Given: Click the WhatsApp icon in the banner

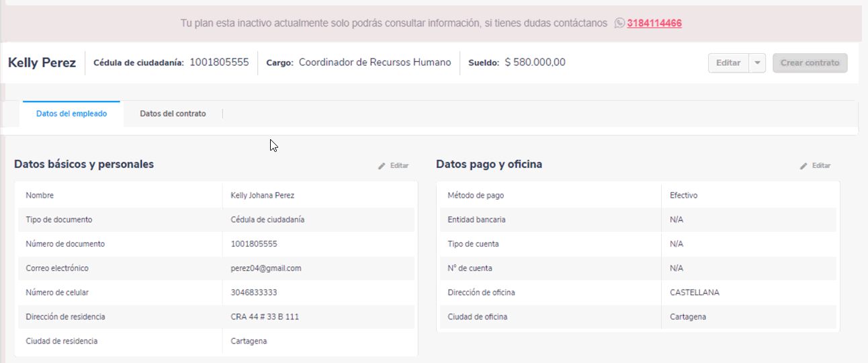Looking at the screenshot, I should pos(619,24).
